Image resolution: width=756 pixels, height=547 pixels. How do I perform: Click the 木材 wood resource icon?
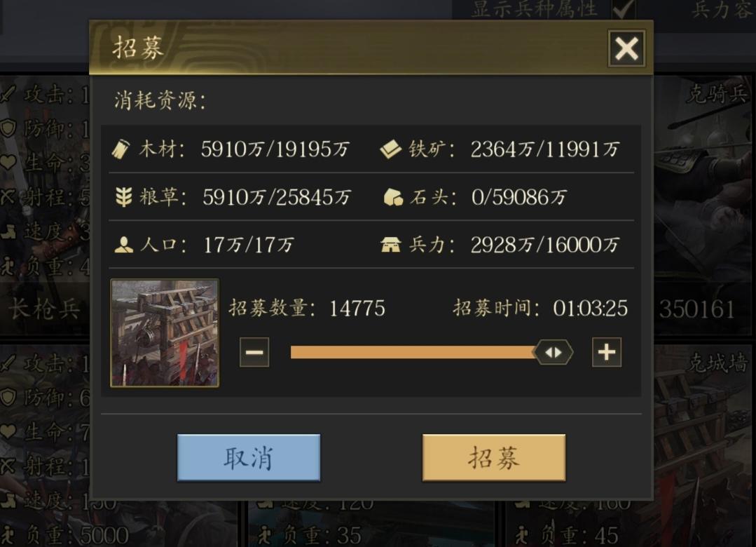(121, 149)
